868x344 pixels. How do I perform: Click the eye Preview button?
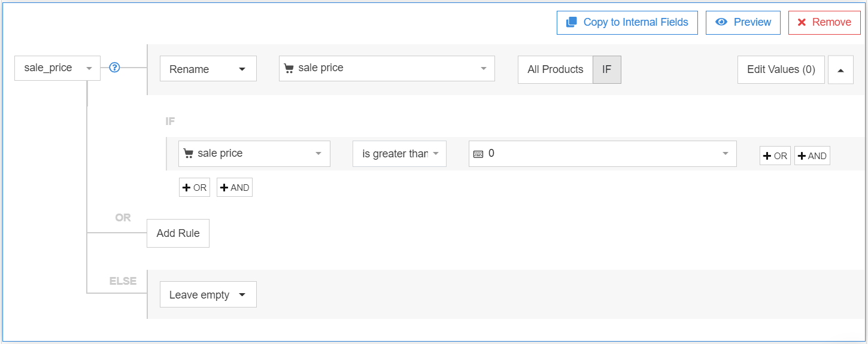click(743, 23)
